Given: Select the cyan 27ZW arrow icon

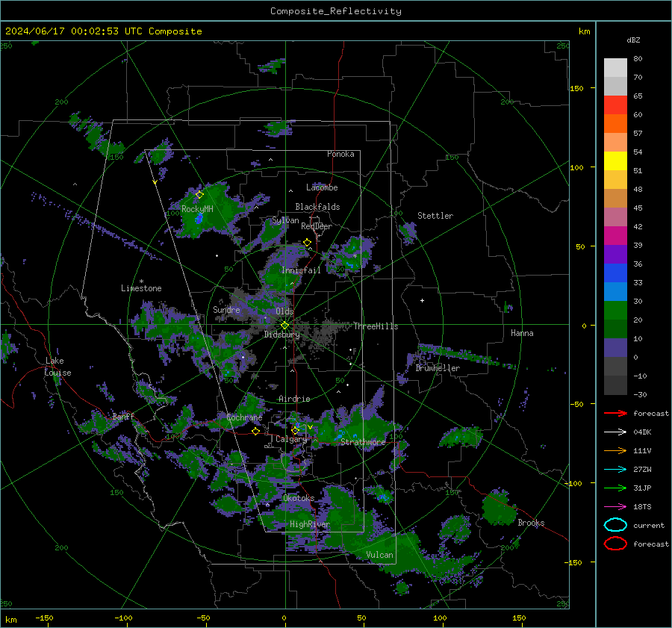Looking at the screenshot, I should pyautogui.click(x=615, y=470).
